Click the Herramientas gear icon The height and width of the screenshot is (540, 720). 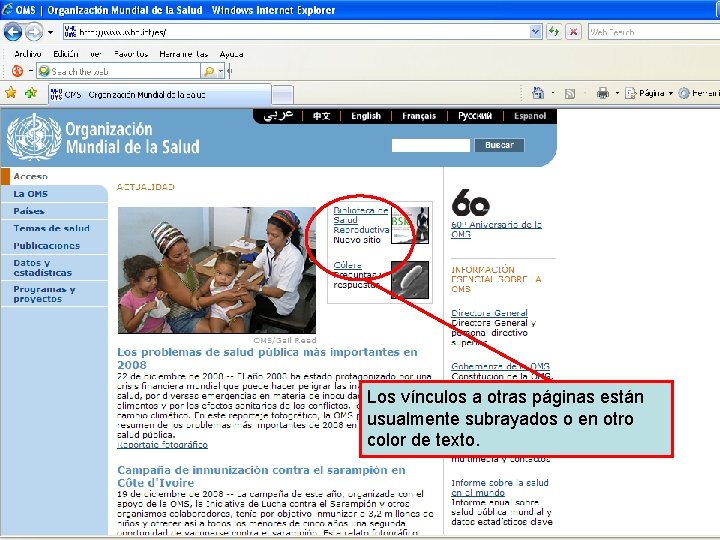tap(684, 93)
